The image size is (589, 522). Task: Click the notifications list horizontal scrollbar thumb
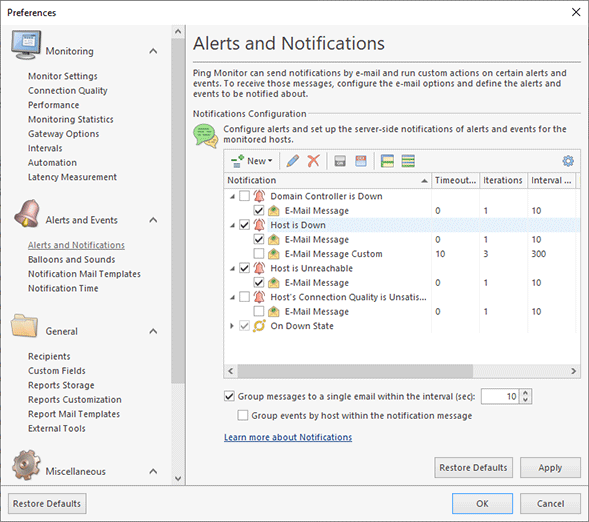[355, 371]
